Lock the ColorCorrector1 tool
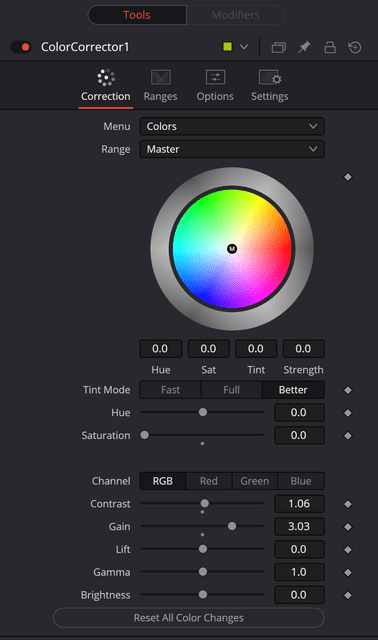 point(330,47)
